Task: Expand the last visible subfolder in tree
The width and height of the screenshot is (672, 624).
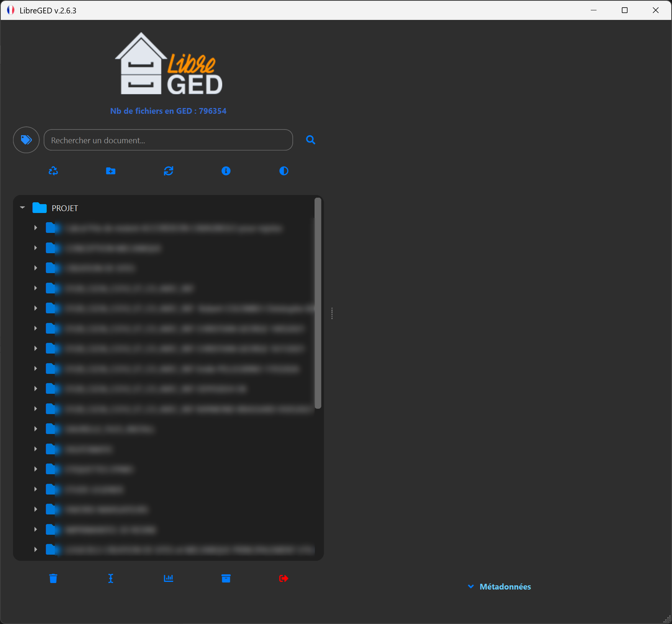Action: coord(36,549)
